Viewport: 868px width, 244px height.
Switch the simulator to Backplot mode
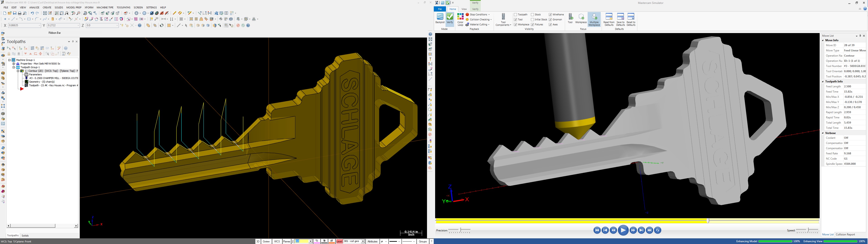pos(440,19)
